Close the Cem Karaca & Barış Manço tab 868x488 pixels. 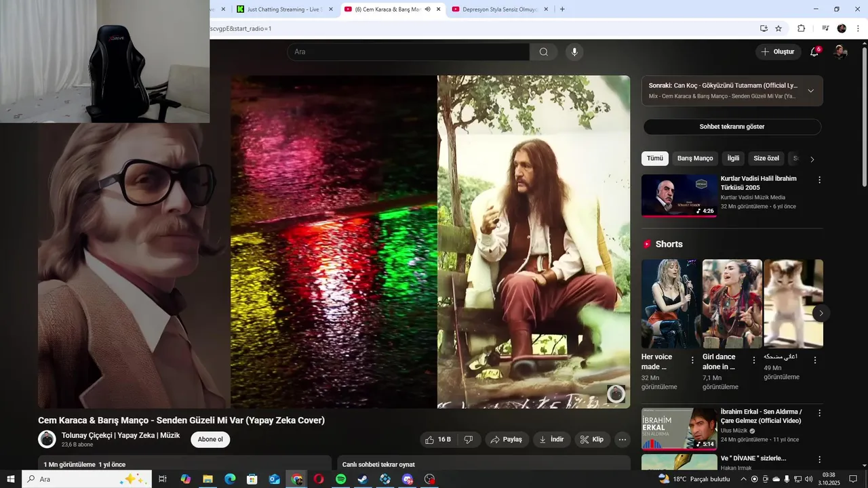tap(439, 9)
